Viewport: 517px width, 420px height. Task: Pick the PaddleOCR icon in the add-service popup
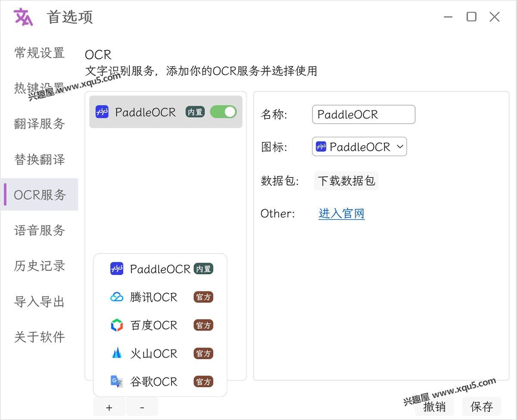[x=117, y=269]
